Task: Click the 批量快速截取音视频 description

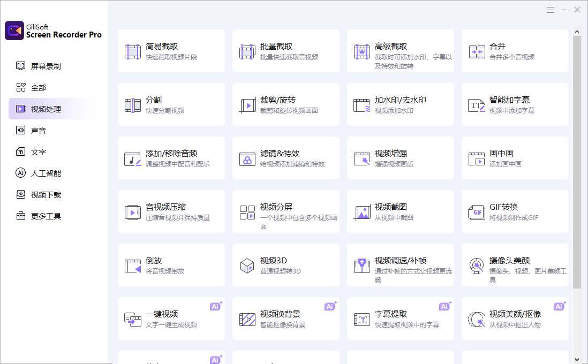Action: coord(289,57)
